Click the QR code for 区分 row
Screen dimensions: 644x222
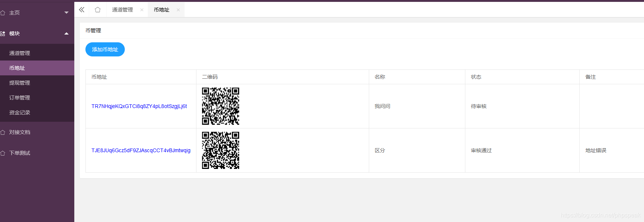221,150
